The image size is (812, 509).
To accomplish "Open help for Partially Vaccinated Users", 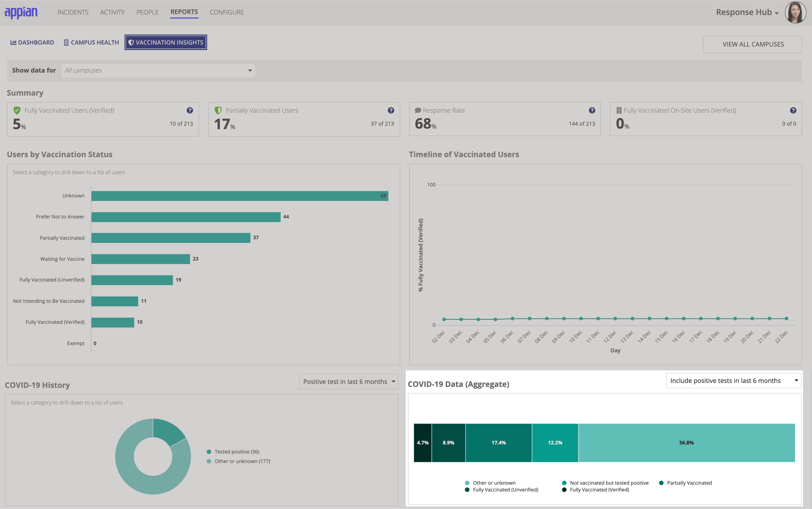I will pyautogui.click(x=391, y=110).
